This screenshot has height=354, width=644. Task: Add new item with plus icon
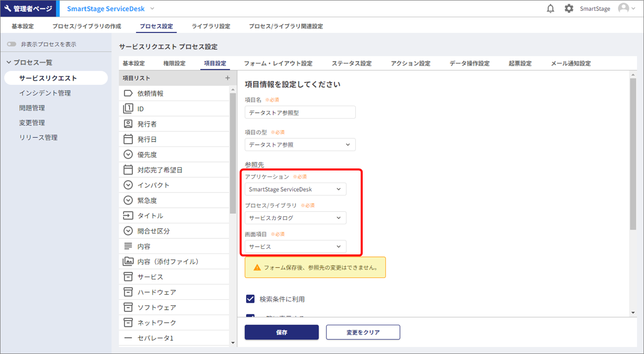pyautogui.click(x=227, y=78)
